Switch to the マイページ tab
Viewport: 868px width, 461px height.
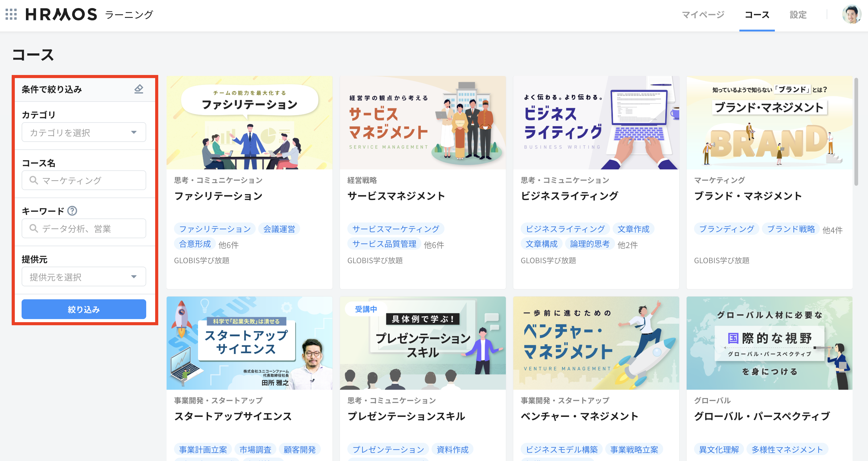tap(703, 15)
